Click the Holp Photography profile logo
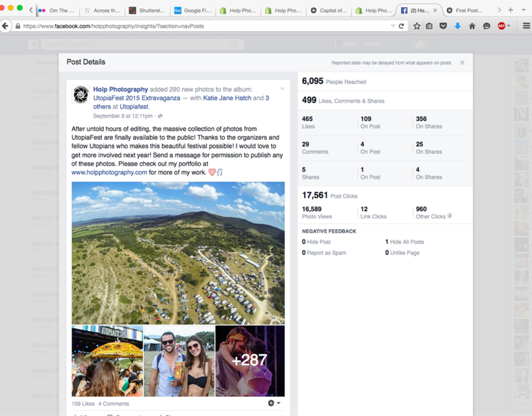532x416 pixels. coord(81,94)
